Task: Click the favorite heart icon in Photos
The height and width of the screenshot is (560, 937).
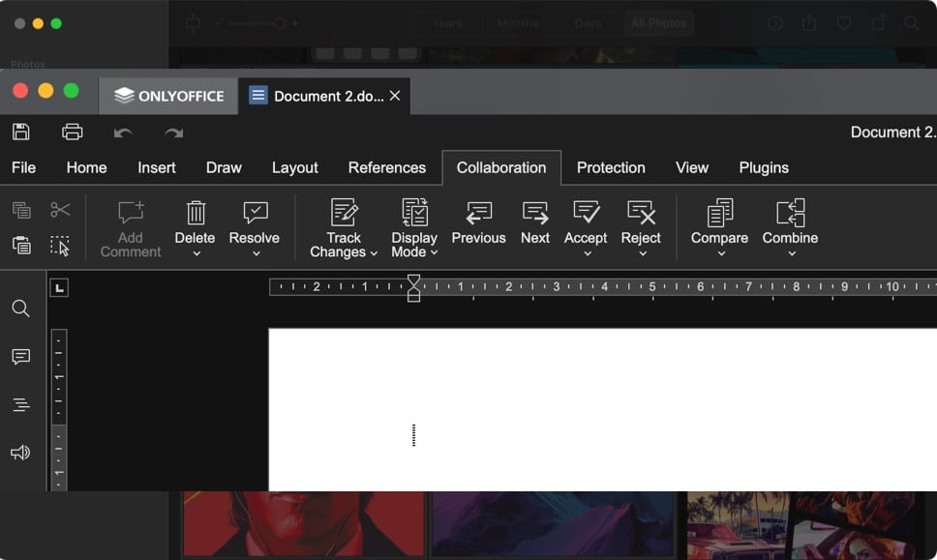Action: click(x=844, y=23)
